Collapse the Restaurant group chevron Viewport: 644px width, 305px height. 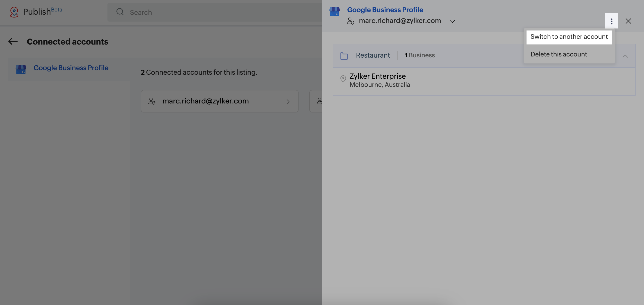click(x=625, y=56)
